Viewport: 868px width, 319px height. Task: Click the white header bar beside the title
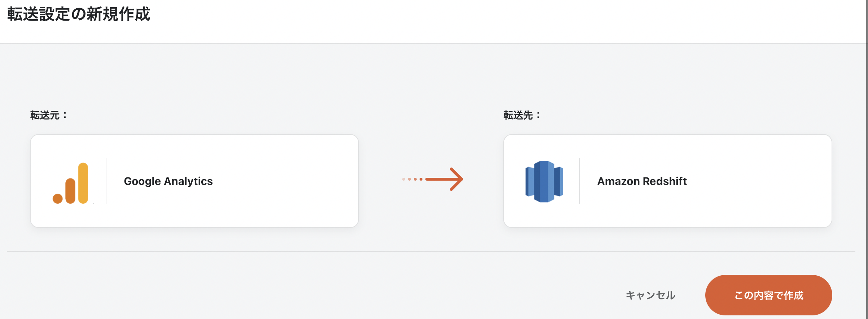point(505,21)
